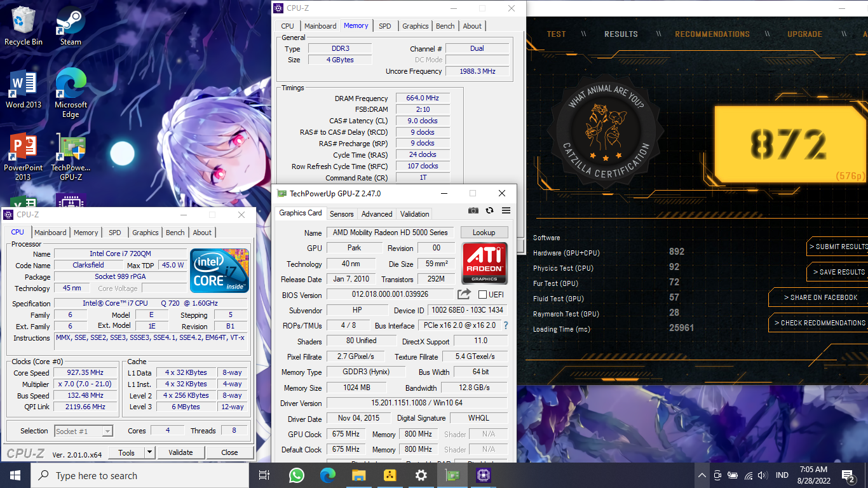Go to Catzilla RECOMMENDATIONS section
This screenshot has width=868, height=488.
click(712, 34)
